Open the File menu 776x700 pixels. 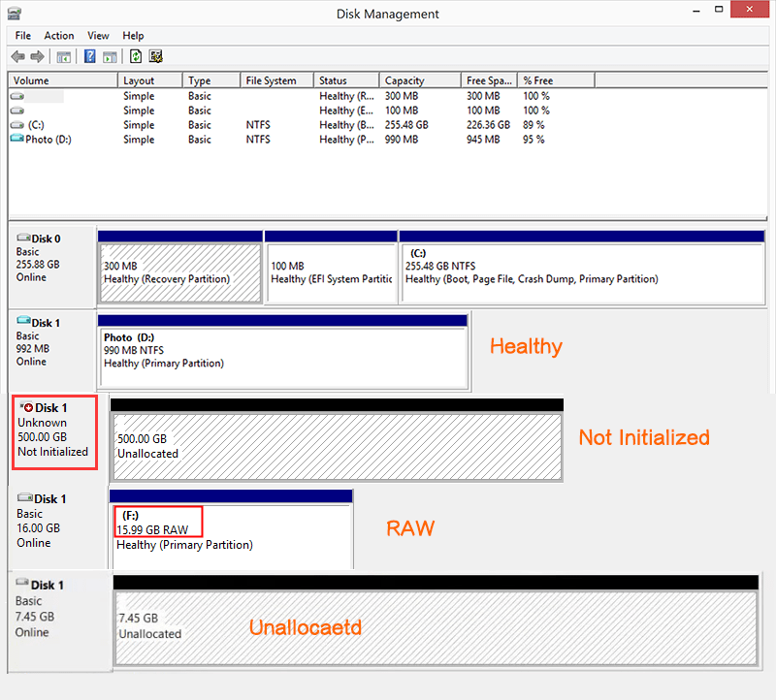[22, 35]
